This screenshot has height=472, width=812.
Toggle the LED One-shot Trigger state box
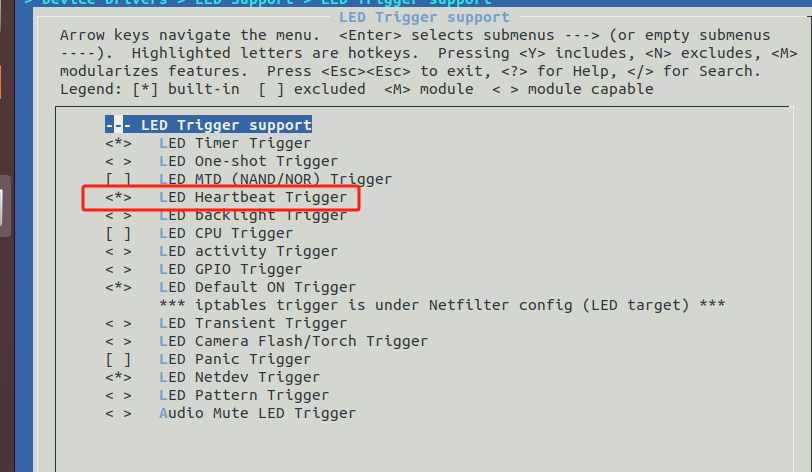coord(119,161)
